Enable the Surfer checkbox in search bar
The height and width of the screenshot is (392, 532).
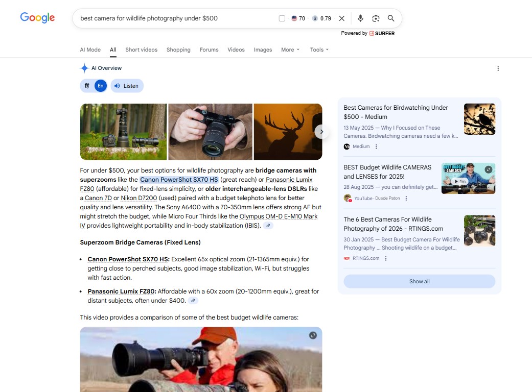282,18
